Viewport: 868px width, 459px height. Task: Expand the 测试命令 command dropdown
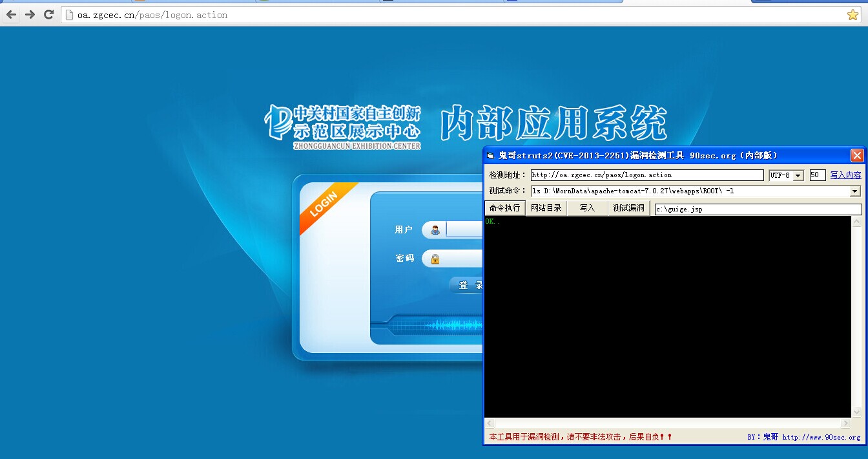click(x=855, y=191)
